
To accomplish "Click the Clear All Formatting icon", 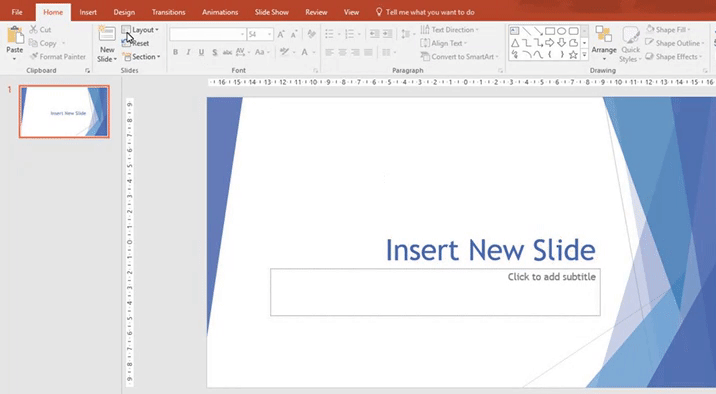I will click(x=311, y=34).
